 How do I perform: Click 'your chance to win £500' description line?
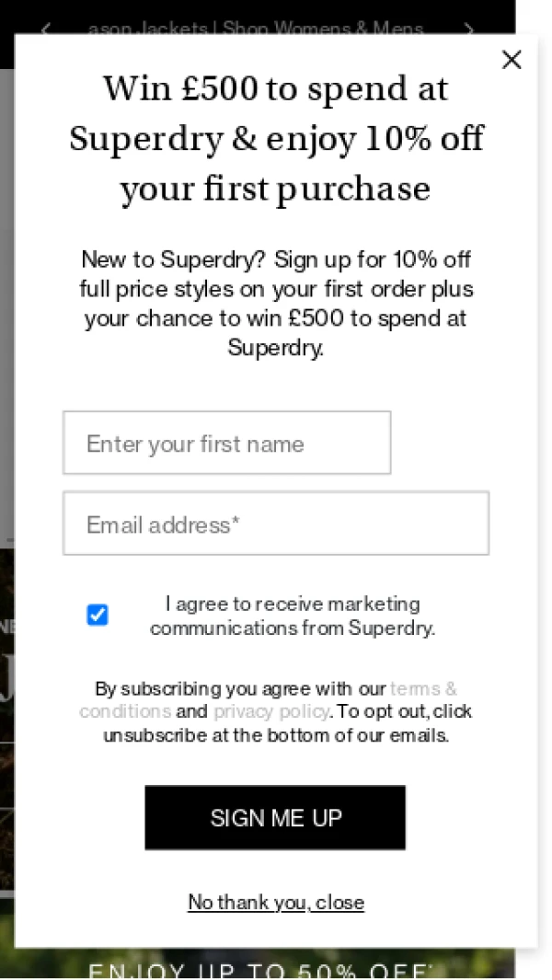276,318
